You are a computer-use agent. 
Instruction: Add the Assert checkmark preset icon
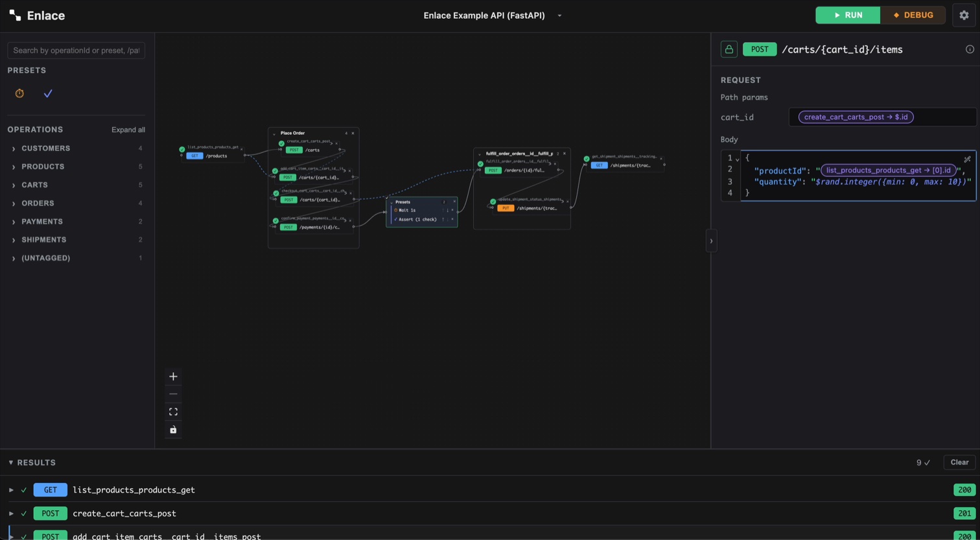[48, 93]
